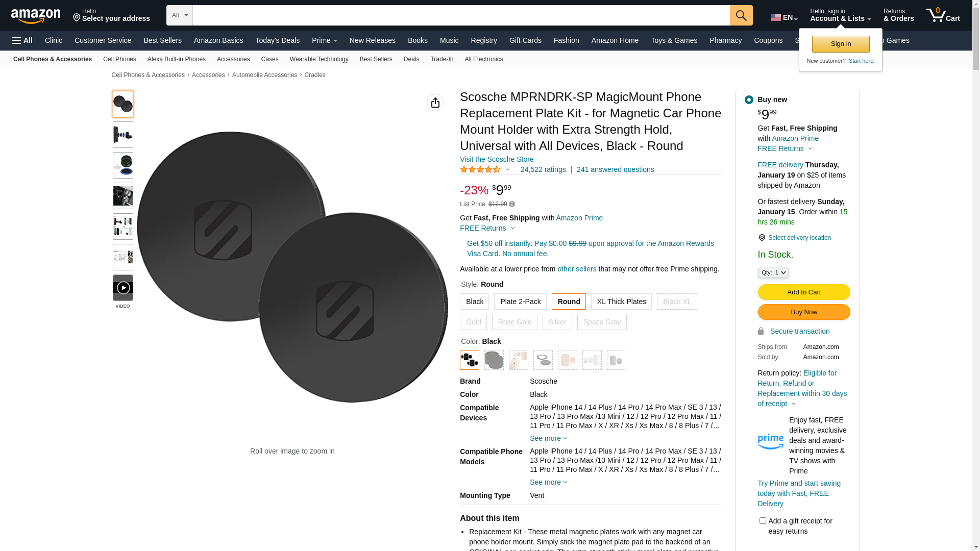Open the search category All dropdown
The width and height of the screenshot is (980, 551).
pyautogui.click(x=180, y=15)
